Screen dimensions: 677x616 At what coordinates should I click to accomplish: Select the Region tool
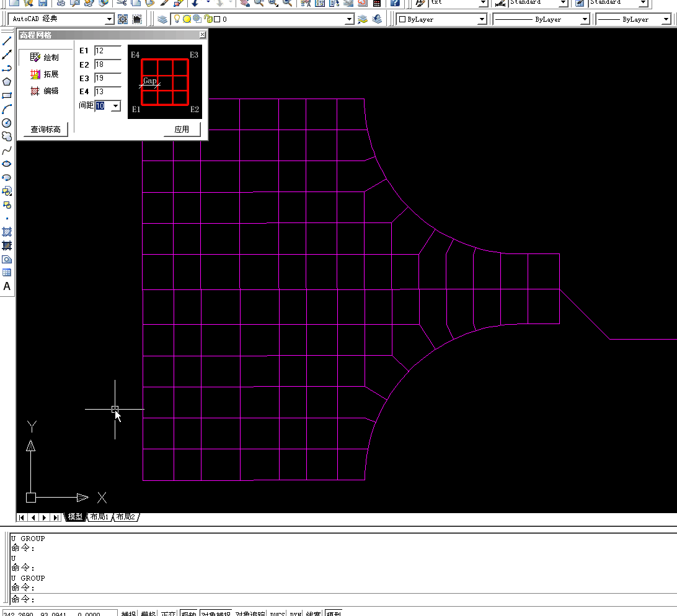[x=7, y=260]
